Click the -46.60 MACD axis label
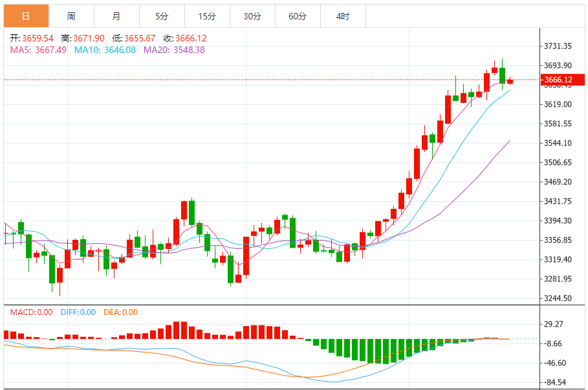Screen dimensions: 588x390 coord(555,363)
